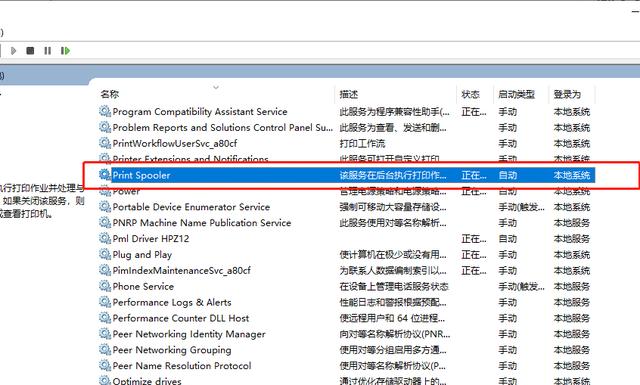
Task: Select Problem Reports and Solutions Control Panel name
Action: [223, 127]
